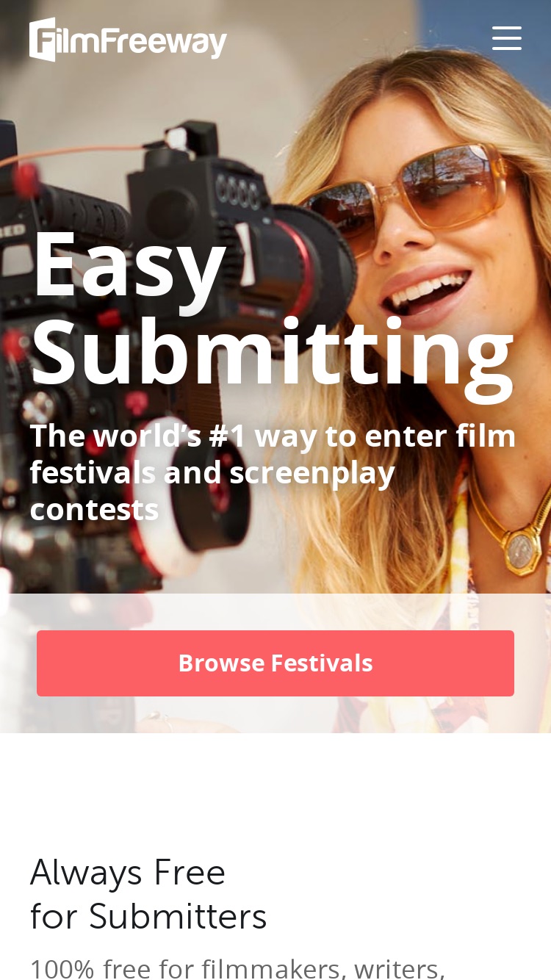Click the "for Submitters" heading line
This screenshot has height=980, width=551.
(148, 917)
